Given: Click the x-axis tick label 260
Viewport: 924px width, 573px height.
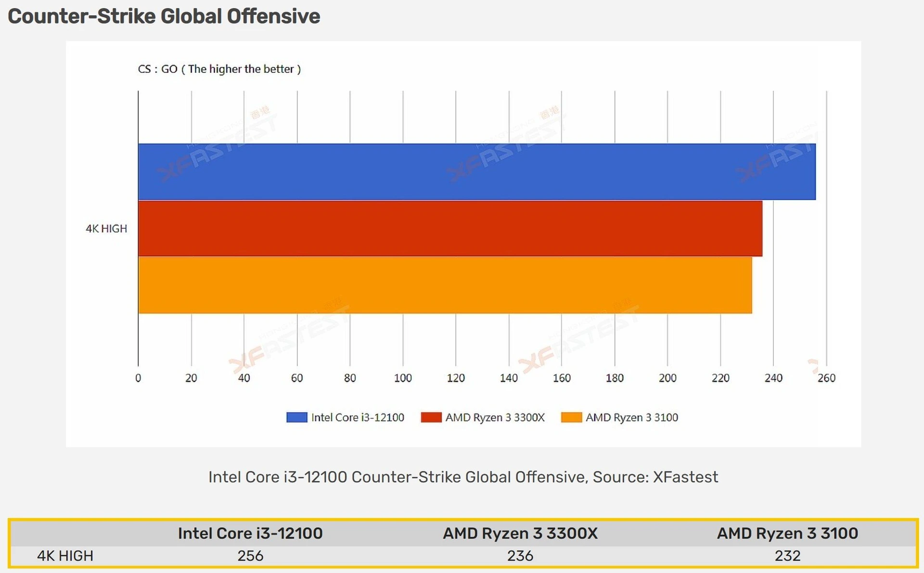Looking at the screenshot, I should 826,378.
